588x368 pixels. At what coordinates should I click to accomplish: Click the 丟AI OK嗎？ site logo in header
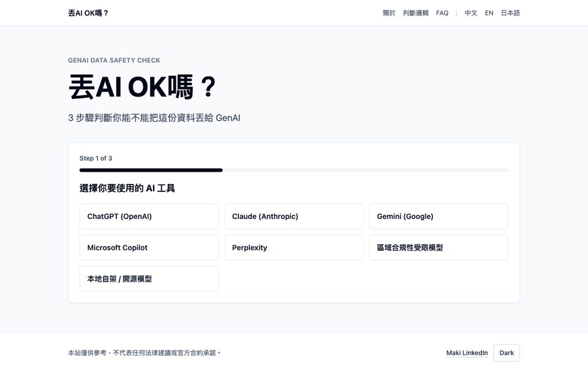[x=88, y=13]
